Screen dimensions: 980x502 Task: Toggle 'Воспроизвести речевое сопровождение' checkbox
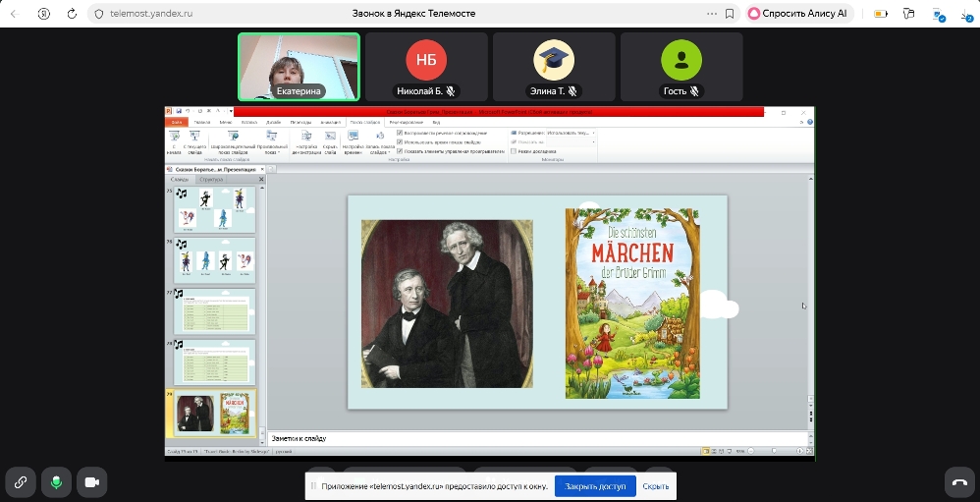(401, 133)
